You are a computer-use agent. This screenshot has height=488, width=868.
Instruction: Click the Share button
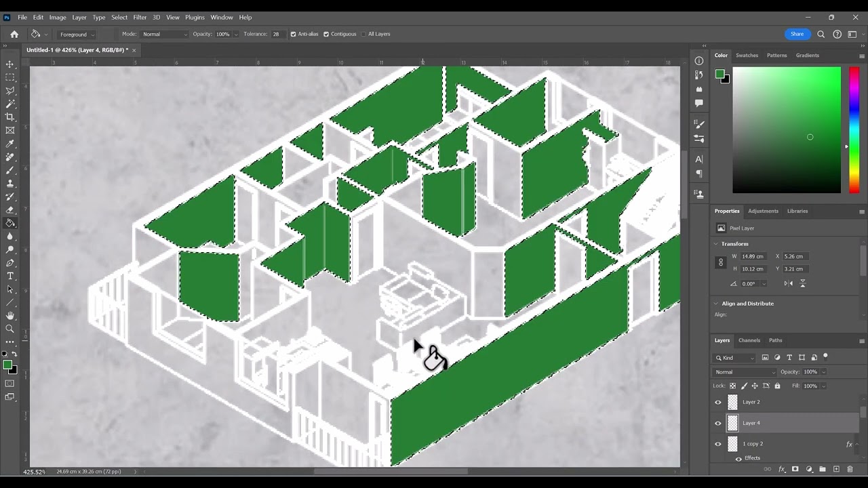pyautogui.click(x=797, y=34)
